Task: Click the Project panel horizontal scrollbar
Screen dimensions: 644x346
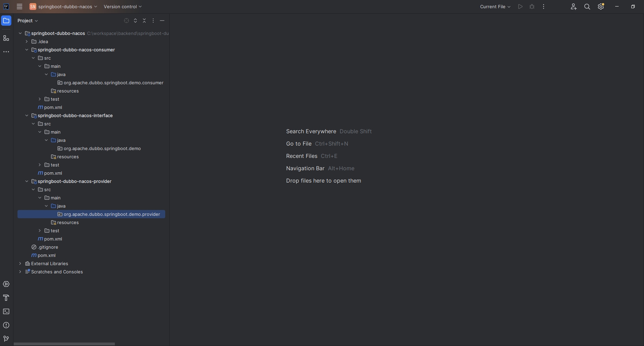Action: tap(64, 344)
